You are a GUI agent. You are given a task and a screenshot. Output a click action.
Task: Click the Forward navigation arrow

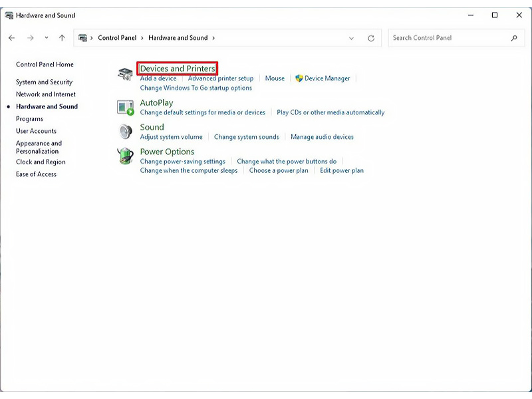point(31,38)
